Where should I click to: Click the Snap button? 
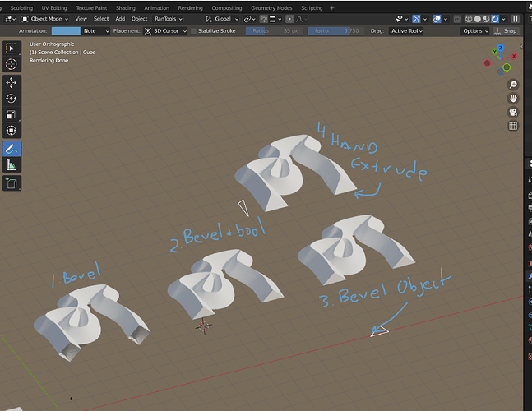tap(507, 31)
